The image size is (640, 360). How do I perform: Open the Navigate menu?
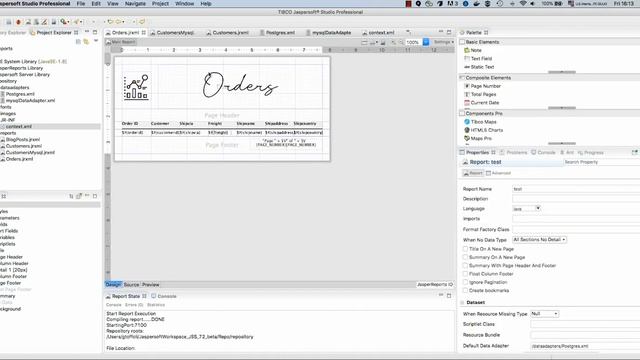pos(135,4)
